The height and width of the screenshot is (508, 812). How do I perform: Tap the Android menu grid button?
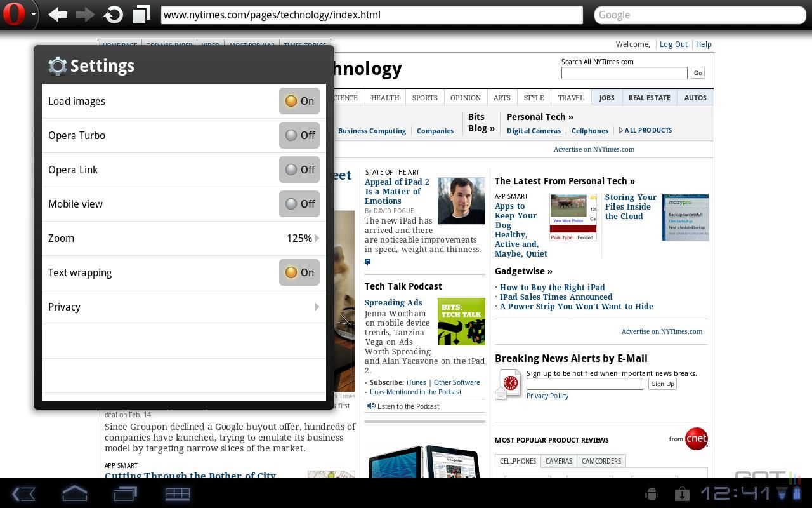(177, 493)
